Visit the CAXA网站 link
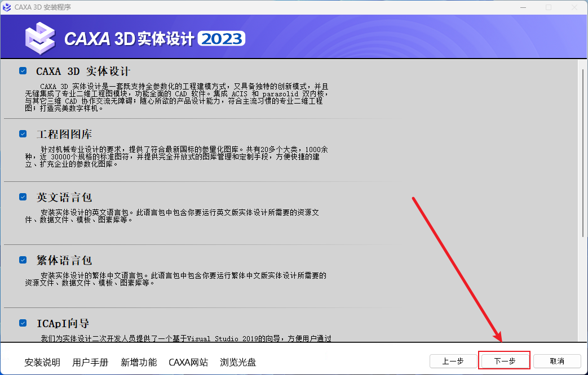Viewport: 588px width, 375px height. [x=188, y=362]
